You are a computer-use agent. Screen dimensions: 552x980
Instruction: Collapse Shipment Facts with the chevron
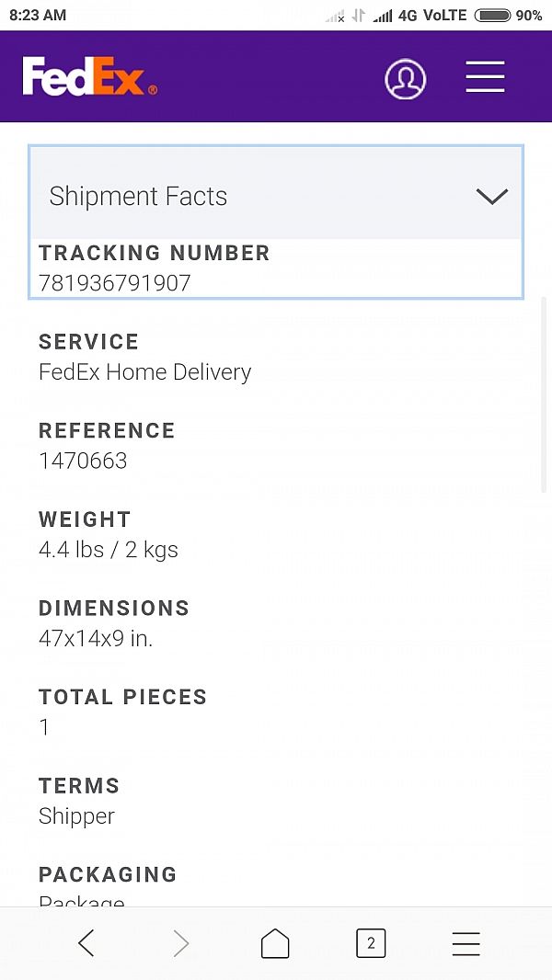click(492, 196)
